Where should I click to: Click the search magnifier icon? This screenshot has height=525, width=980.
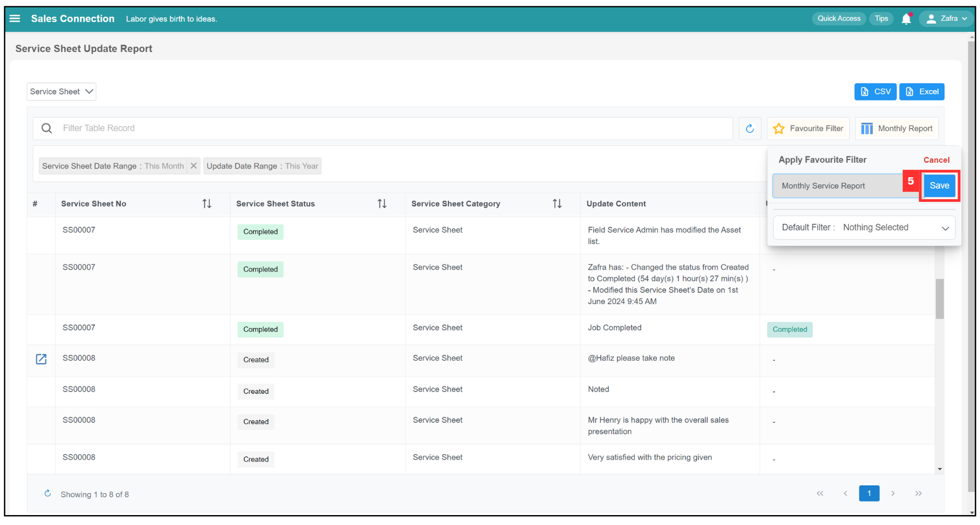[47, 128]
